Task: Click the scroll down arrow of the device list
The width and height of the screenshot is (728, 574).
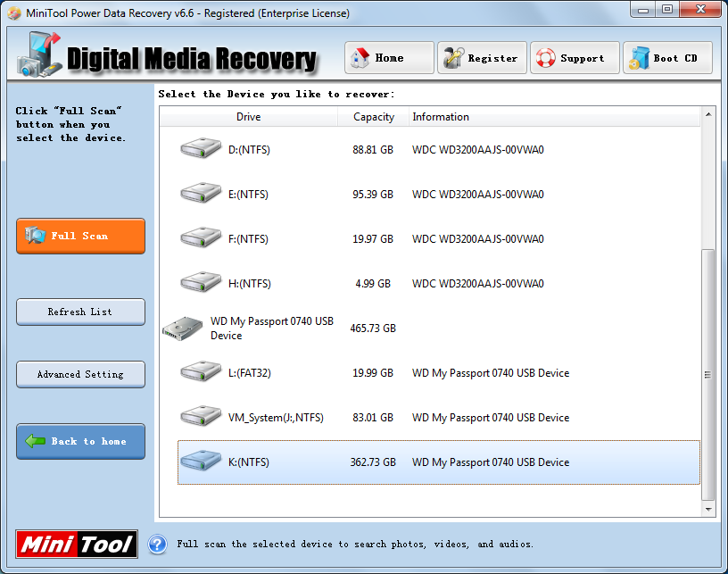Action: click(708, 510)
